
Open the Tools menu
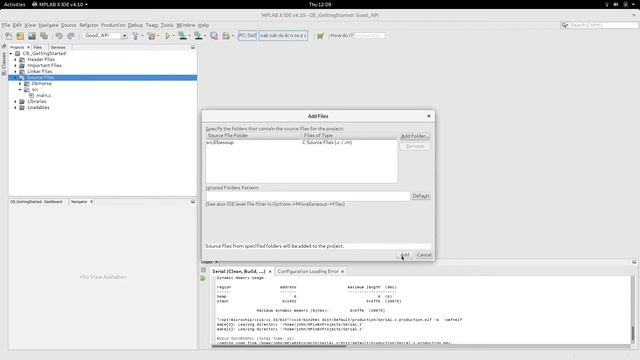click(167, 25)
